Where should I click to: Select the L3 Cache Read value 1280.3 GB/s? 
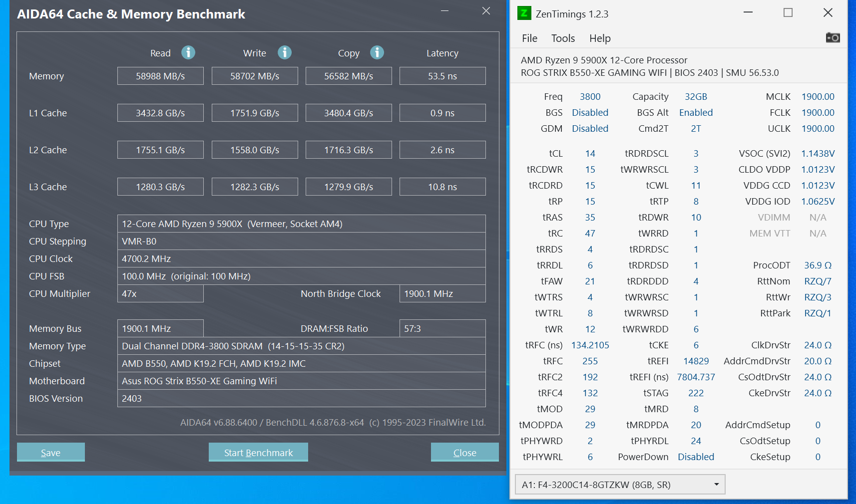pos(160,187)
